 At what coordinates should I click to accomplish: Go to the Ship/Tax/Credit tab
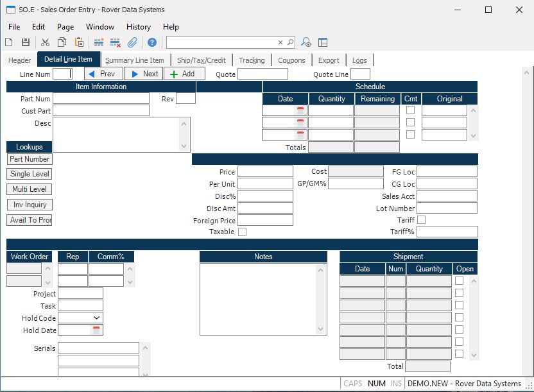point(202,60)
